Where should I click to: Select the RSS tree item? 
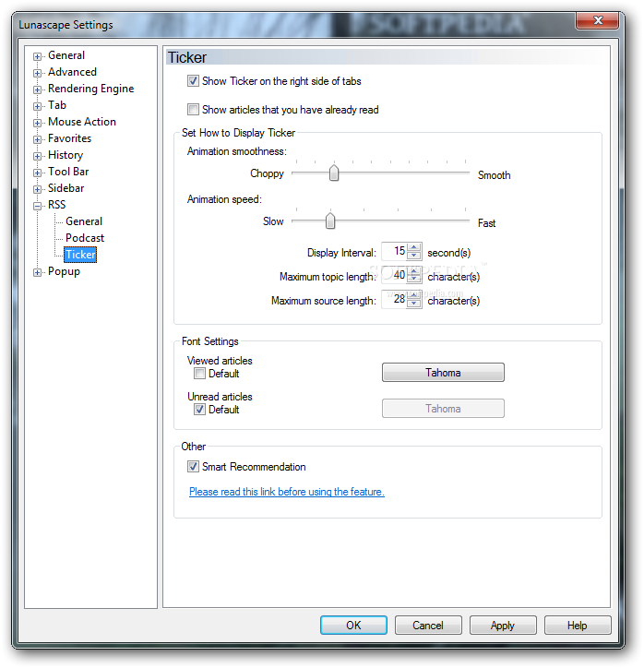(56, 205)
